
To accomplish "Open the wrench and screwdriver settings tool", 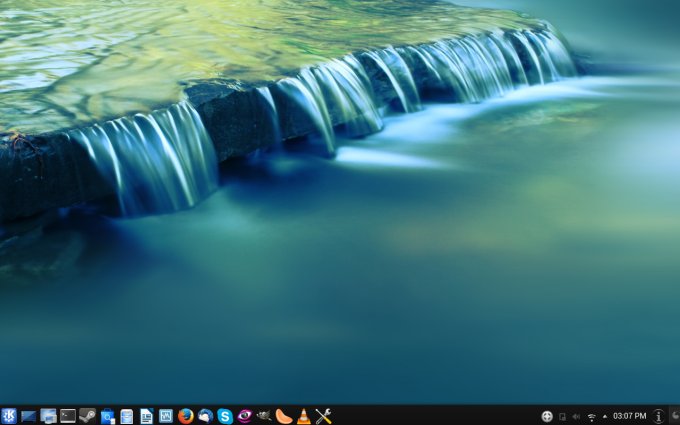I will [323, 416].
